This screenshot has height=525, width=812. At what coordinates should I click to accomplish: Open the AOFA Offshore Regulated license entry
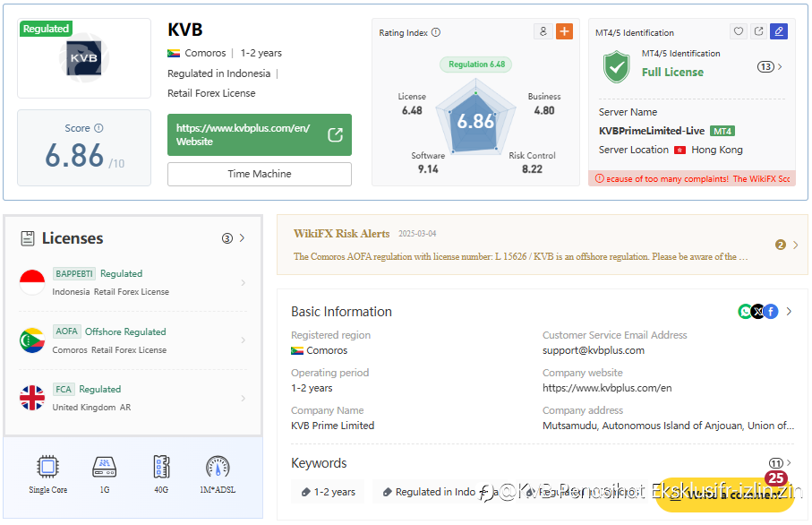click(x=133, y=340)
